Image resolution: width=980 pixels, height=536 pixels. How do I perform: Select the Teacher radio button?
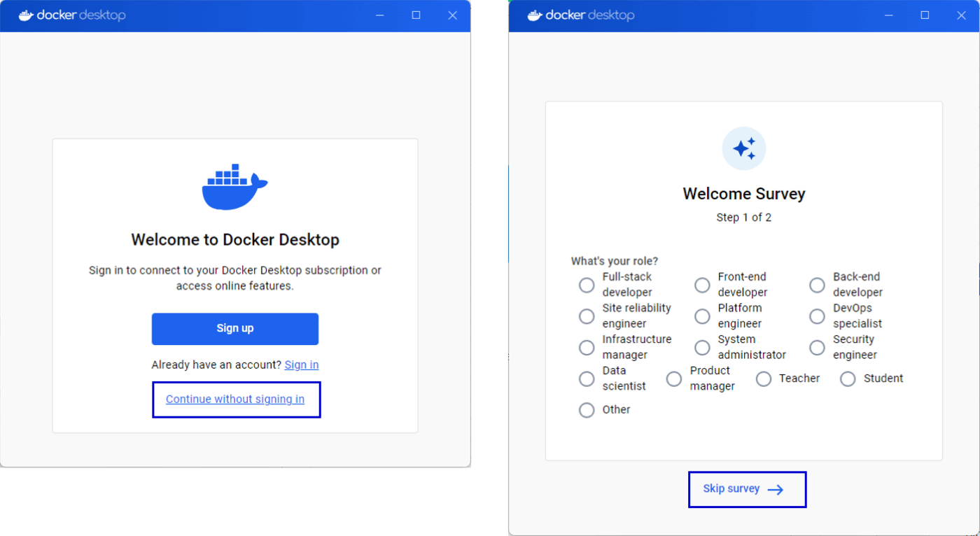pyautogui.click(x=764, y=379)
